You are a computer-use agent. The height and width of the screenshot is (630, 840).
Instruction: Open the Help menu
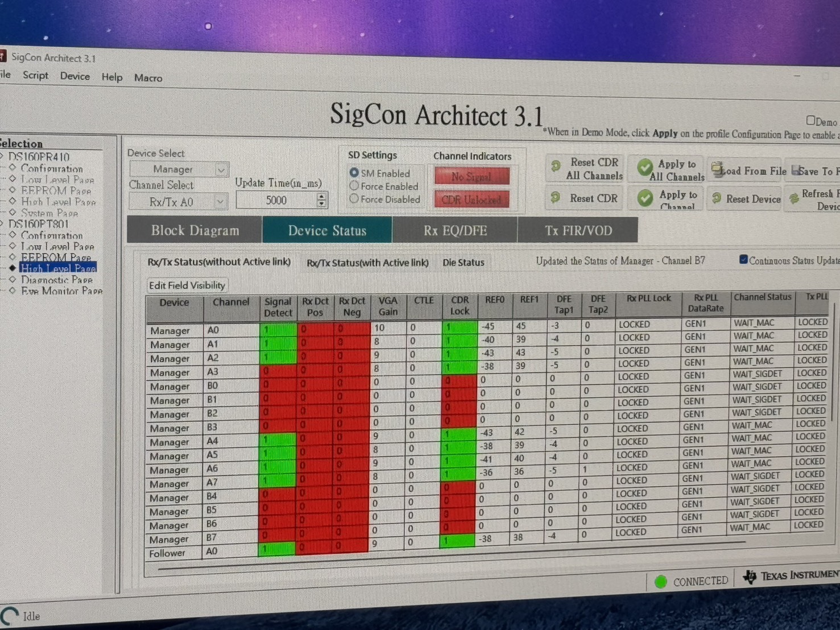[x=112, y=77]
